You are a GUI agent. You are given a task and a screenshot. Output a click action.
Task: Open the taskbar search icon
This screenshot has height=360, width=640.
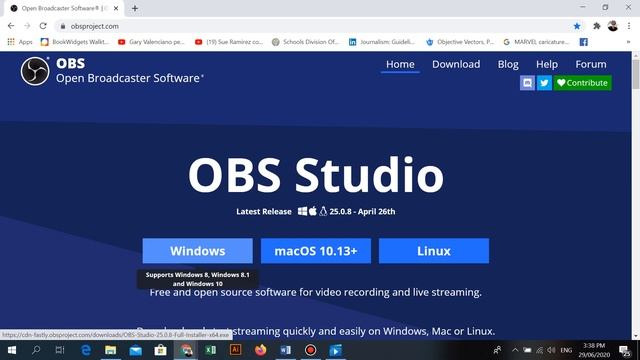(36, 350)
